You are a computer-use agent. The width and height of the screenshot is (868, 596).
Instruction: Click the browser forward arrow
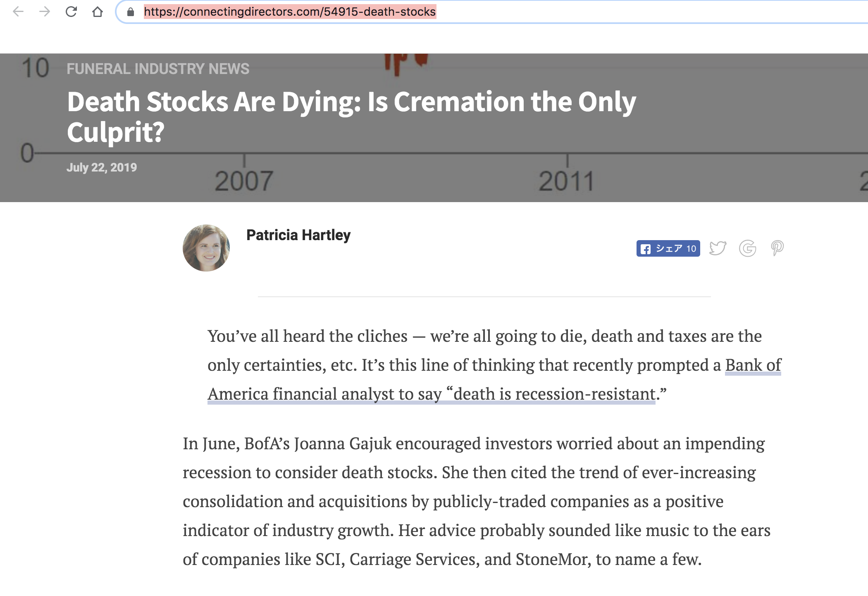click(45, 12)
